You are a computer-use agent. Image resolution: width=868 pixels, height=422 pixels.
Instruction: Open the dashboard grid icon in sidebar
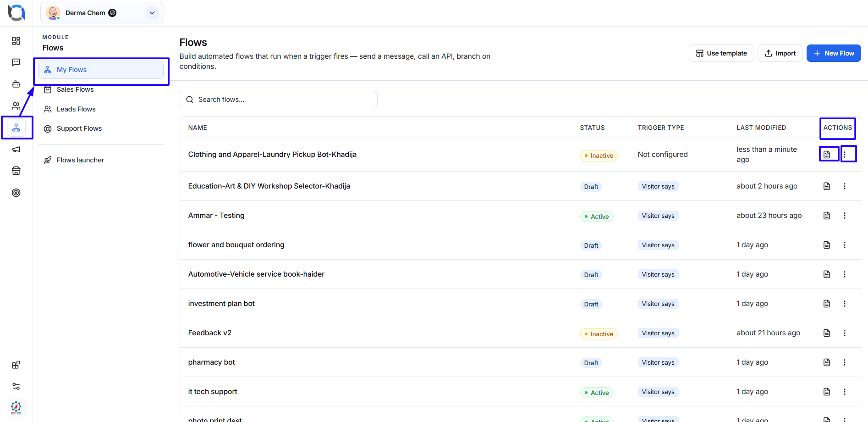click(x=16, y=41)
